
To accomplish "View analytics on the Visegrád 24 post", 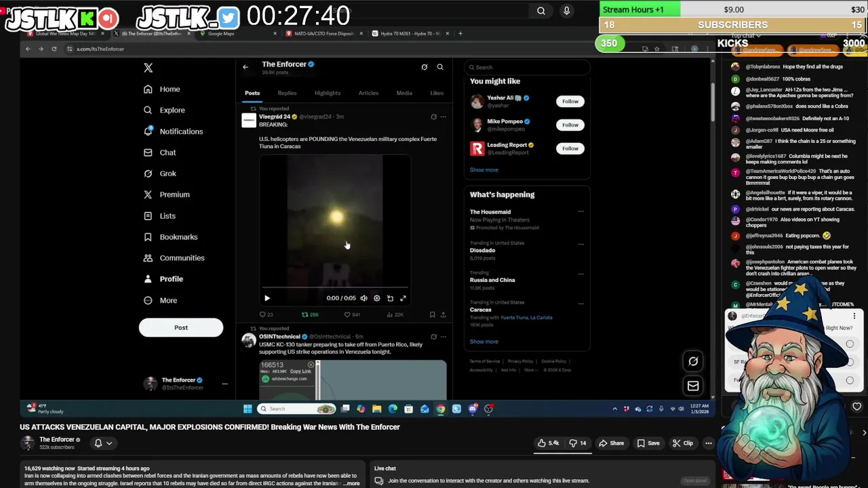I will [395, 314].
